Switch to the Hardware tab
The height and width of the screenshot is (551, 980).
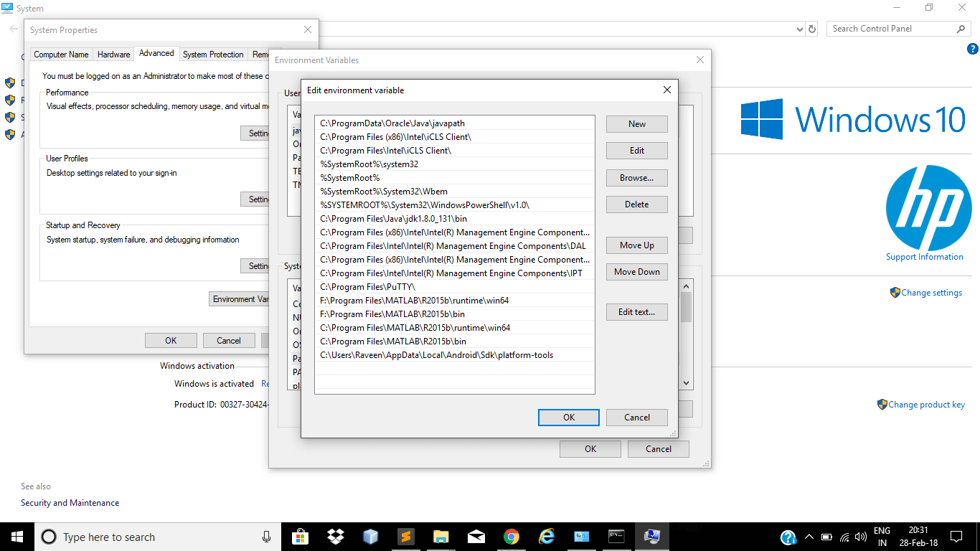pyautogui.click(x=114, y=55)
